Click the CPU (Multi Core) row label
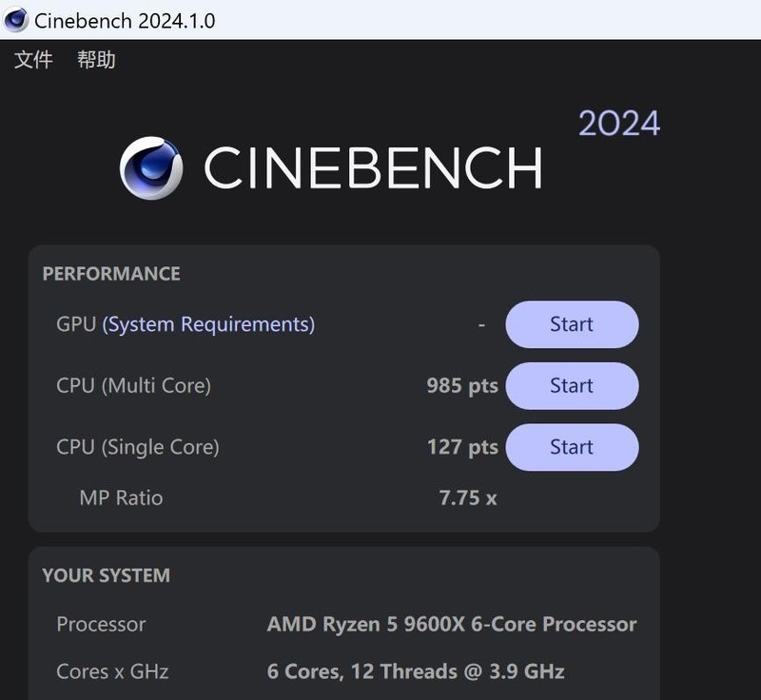Viewport: 761px width, 700px height. [135, 385]
